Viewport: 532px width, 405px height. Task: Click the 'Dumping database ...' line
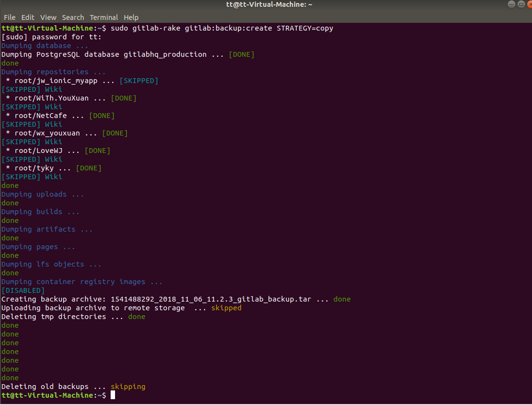[45, 46]
